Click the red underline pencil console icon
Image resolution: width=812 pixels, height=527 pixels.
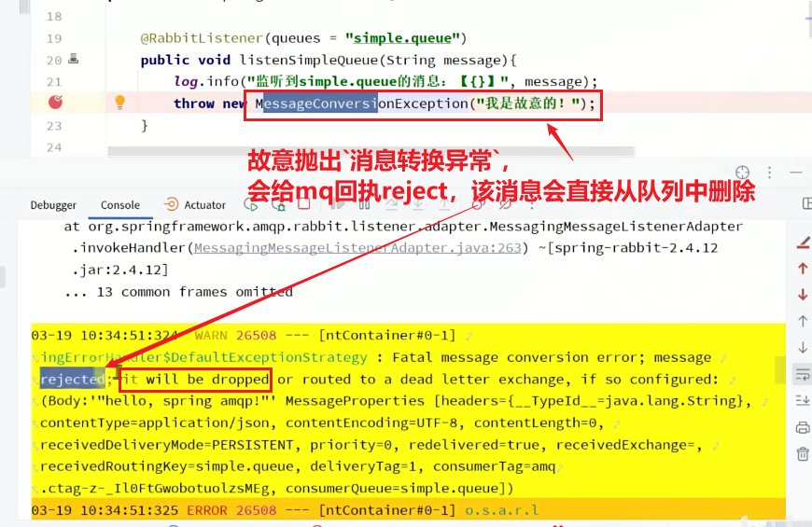tap(803, 243)
